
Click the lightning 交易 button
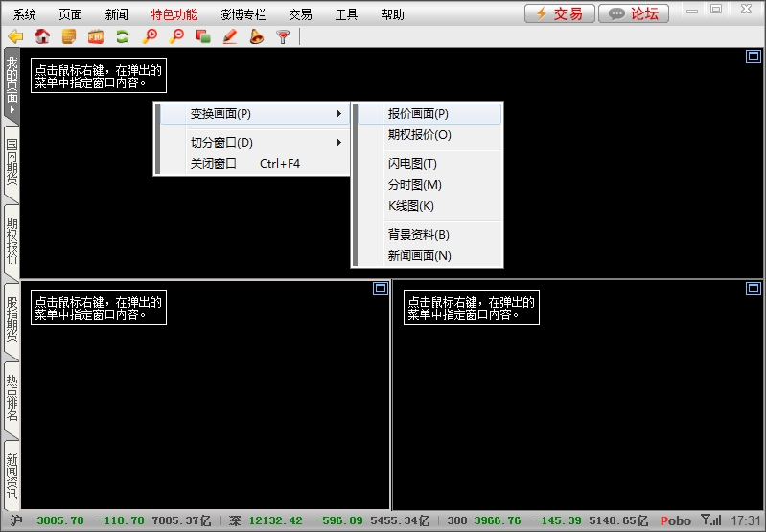560,13
